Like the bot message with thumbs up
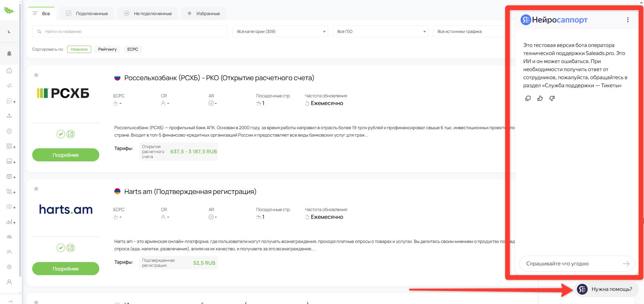The height and width of the screenshot is (304, 644). (x=540, y=98)
